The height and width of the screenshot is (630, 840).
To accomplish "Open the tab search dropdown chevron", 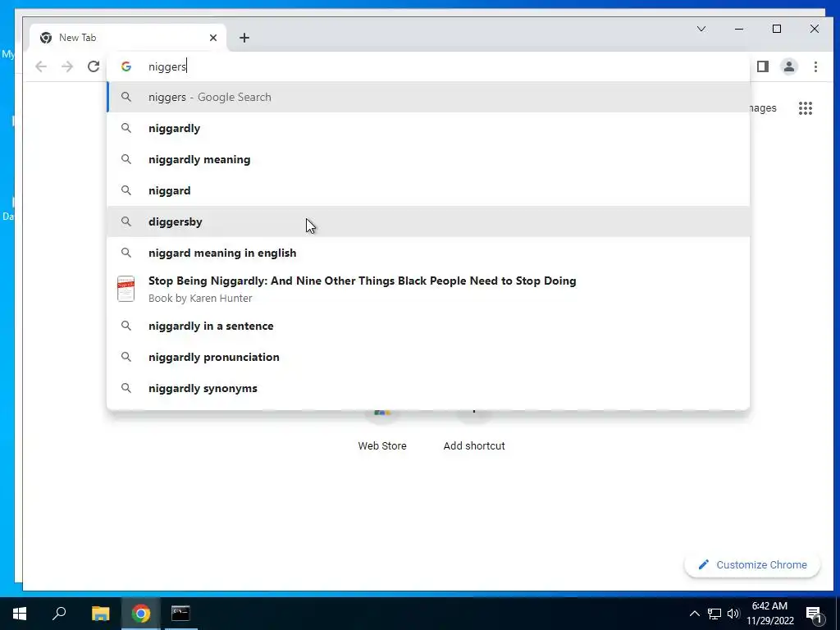I will tap(701, 29).
